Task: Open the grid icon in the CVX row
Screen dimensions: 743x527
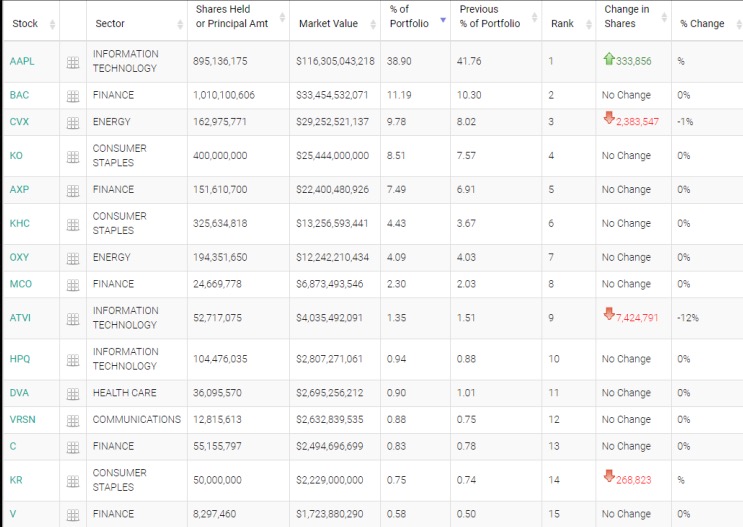Action: pyautogui.click(x=73, y=123)
